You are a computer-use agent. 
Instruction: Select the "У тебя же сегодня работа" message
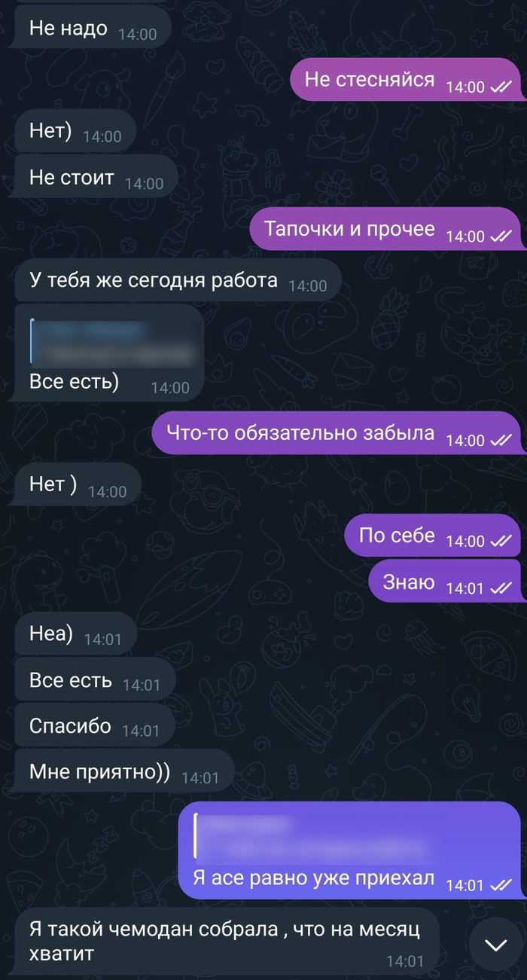coord(178,282)
